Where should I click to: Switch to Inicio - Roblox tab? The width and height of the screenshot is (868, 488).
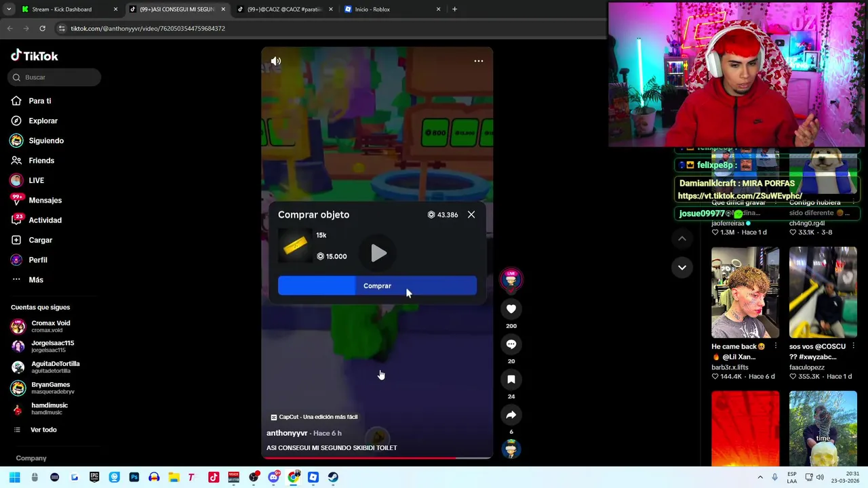click(x=392, y=9)
